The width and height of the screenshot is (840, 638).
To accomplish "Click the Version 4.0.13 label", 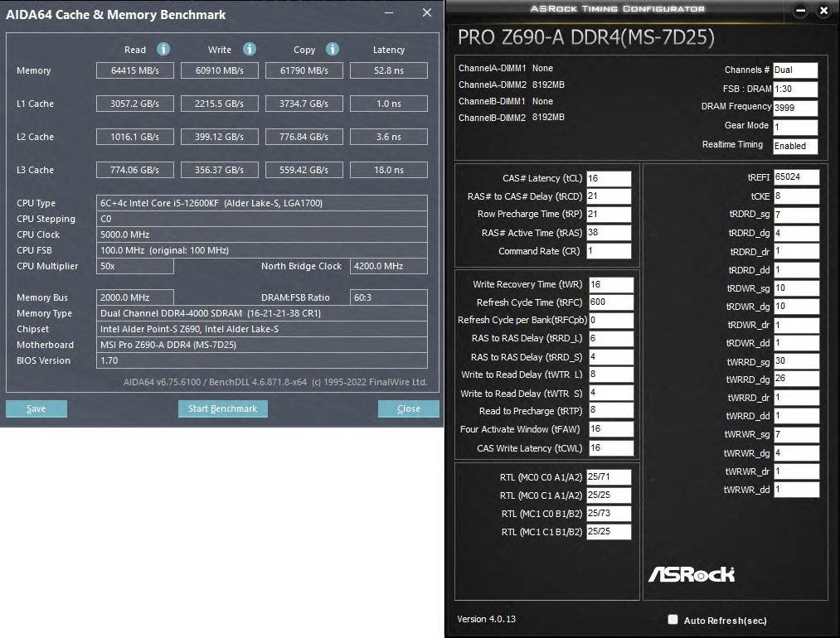I will click(x=487, y=619).
